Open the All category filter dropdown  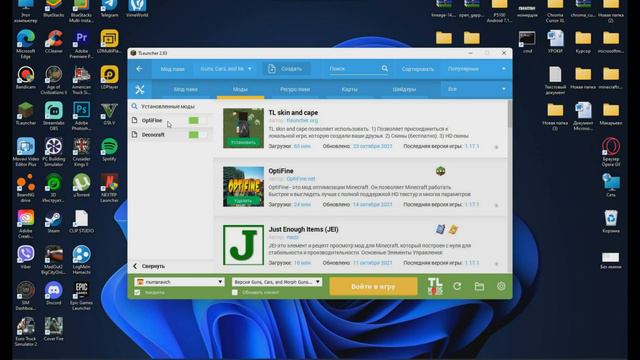[x=477, y=89]
